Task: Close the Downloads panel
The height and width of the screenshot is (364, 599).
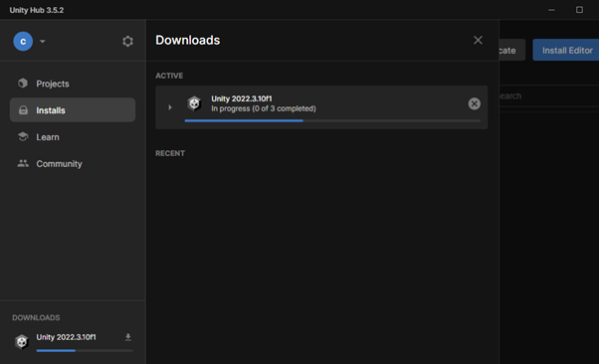Action: (478, 40)
